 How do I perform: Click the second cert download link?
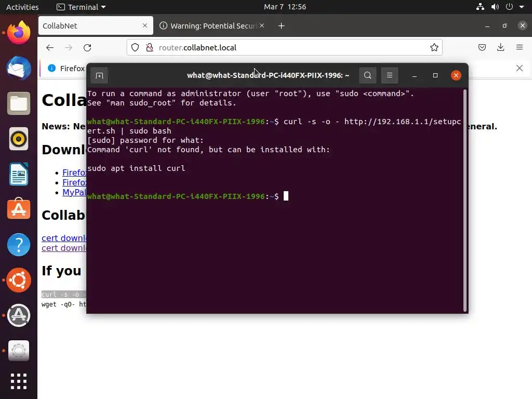tap(64, 248)
